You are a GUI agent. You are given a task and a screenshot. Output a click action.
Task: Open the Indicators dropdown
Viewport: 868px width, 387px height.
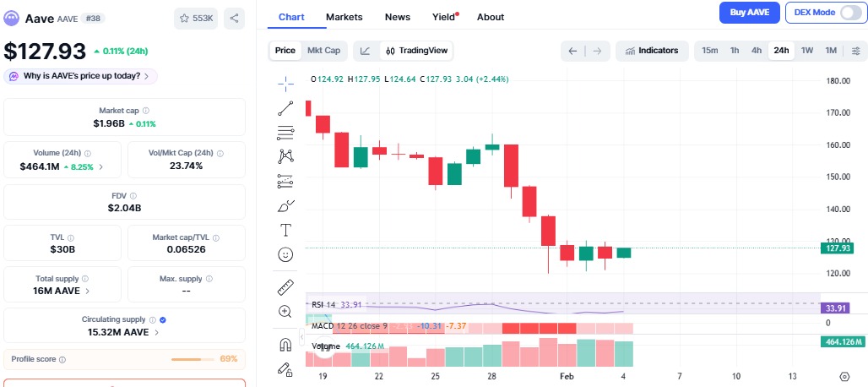[651, 51]
